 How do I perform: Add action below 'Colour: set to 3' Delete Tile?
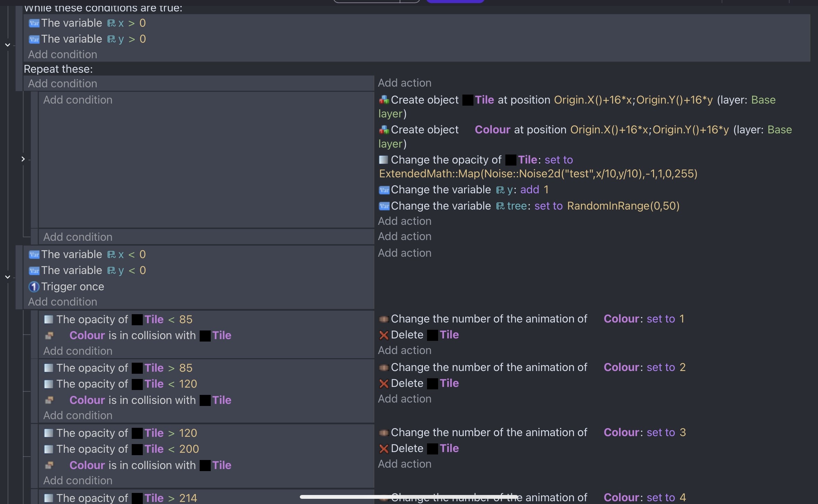(405, 464)
